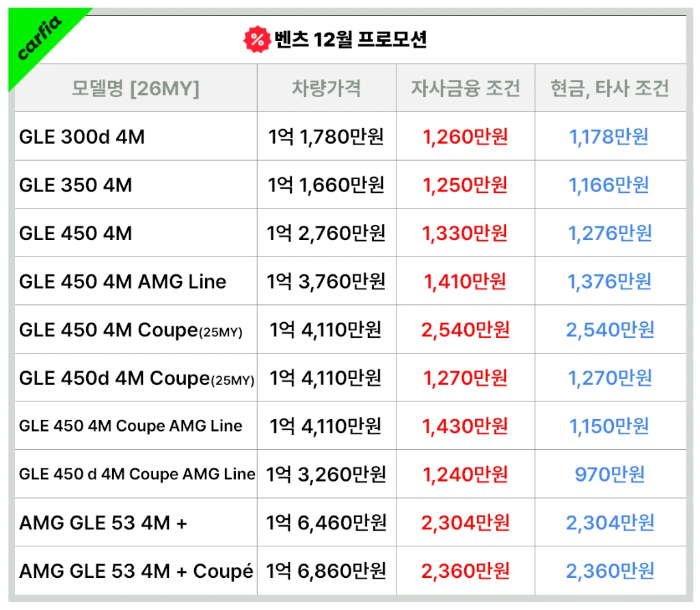This screenshot has width=700, height=610.
Task: Select "GLE 450 d 4M Coupe AMG Line" name
Action: 137,474
